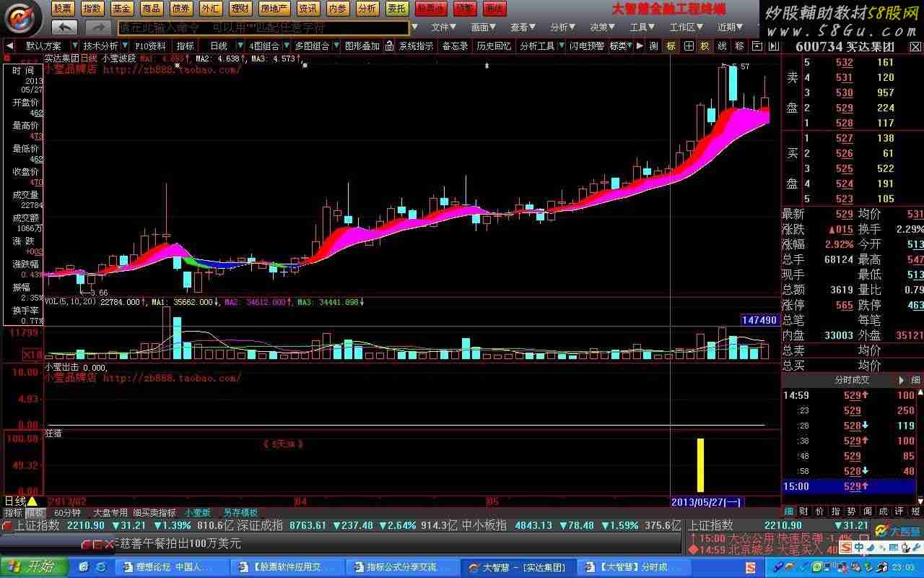Expand the command input dropdown arrow
The height and width of the screenshot is (578, 924).
point(414,27)
